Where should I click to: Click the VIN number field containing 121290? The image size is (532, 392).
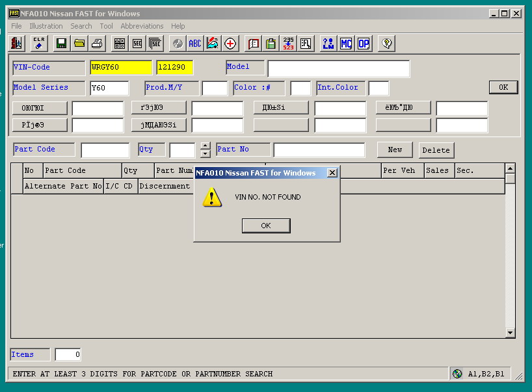point(175,67)
